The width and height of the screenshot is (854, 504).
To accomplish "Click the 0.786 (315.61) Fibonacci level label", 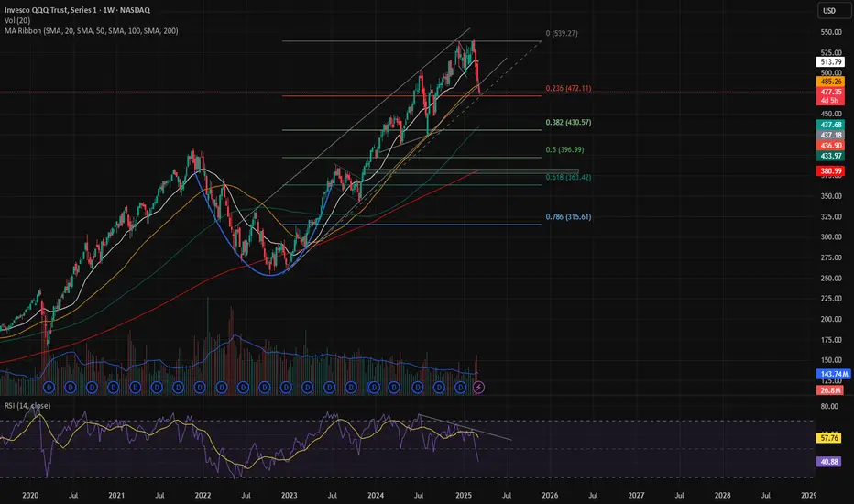I will click(x=568, y=217).
